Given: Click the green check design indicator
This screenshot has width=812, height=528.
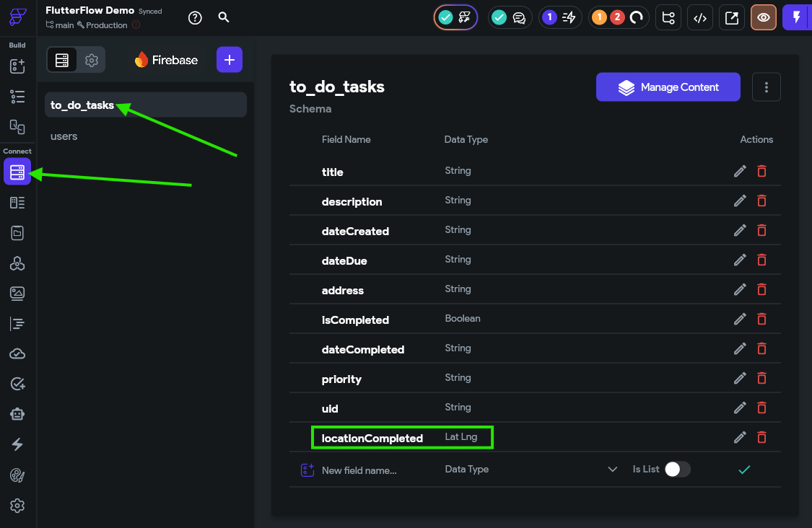Looking at the screenshot, I should [x=455, y=17].
